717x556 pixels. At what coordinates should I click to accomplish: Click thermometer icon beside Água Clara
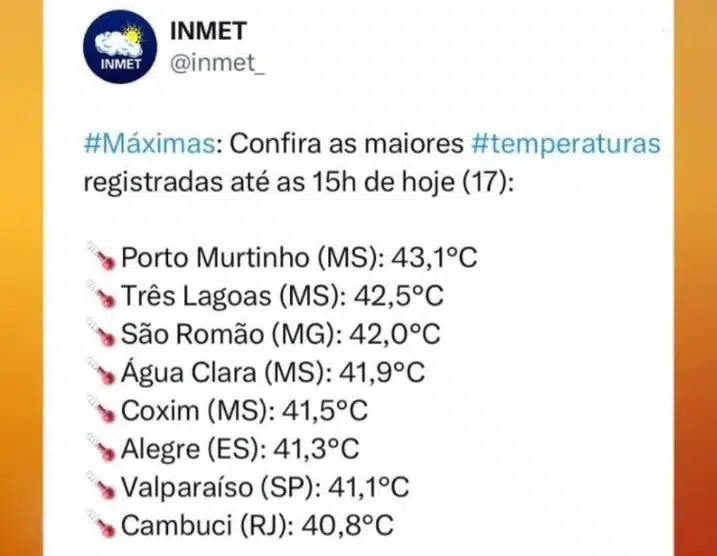[x=103, y=373]
